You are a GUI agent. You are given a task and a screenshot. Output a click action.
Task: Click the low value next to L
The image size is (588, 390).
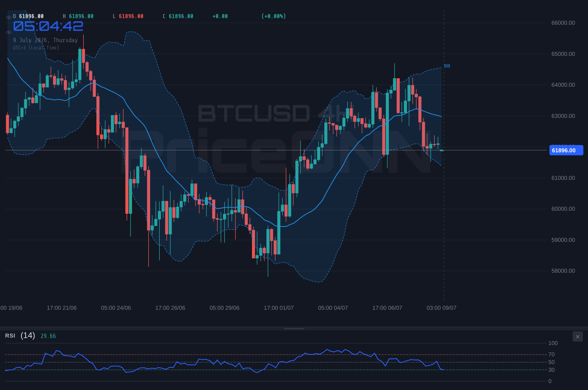[131, 16]
